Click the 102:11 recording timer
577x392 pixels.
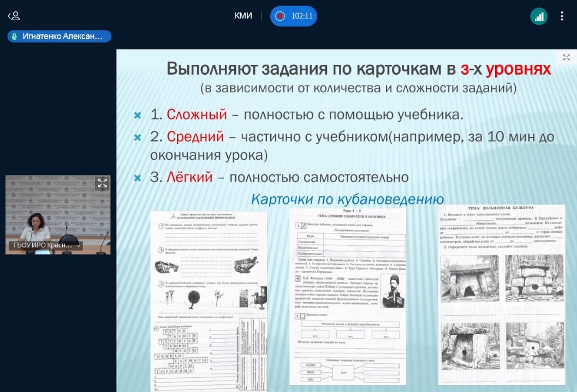[x=302, y=16]
